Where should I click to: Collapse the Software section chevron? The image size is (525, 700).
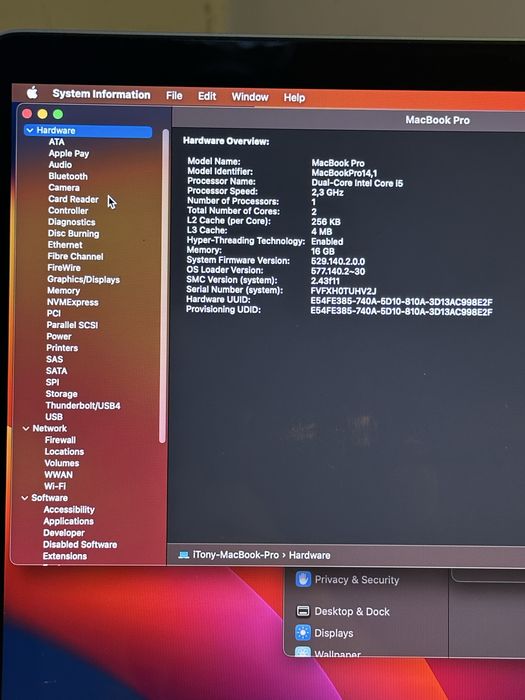(x=25, y=498)
